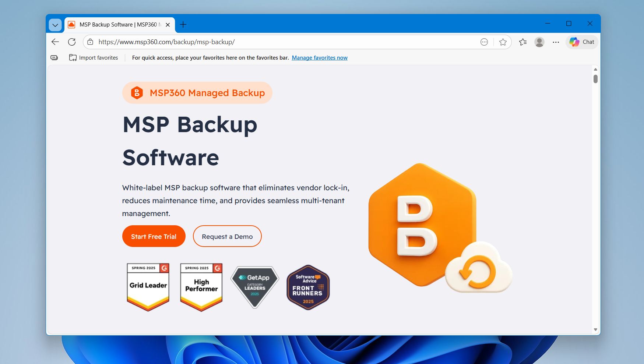Click Request a Demo
The height and width of the screenshot is (364, 644).
coord(227,236)
